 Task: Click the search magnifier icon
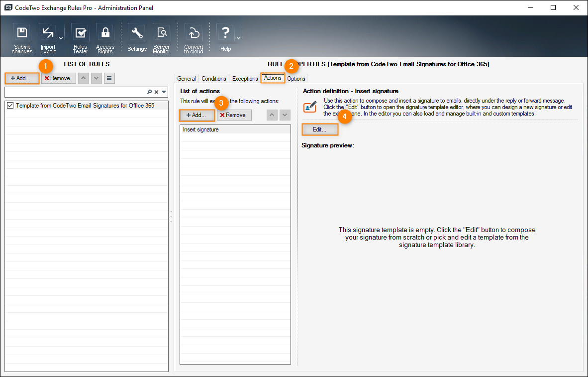[150, 92]
